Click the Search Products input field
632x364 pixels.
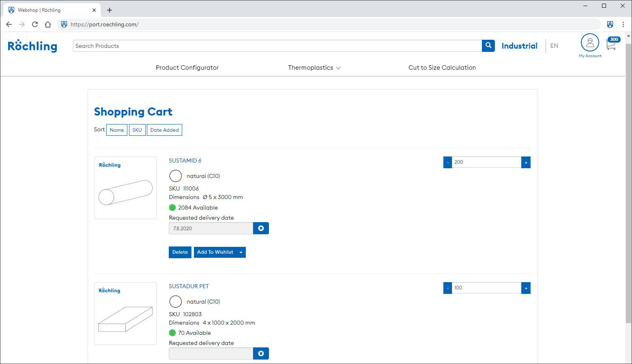tap(277, 46)
